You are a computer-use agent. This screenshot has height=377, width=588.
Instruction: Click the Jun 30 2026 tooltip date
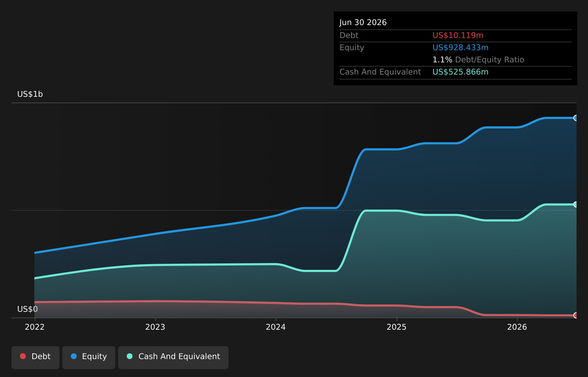363,23
